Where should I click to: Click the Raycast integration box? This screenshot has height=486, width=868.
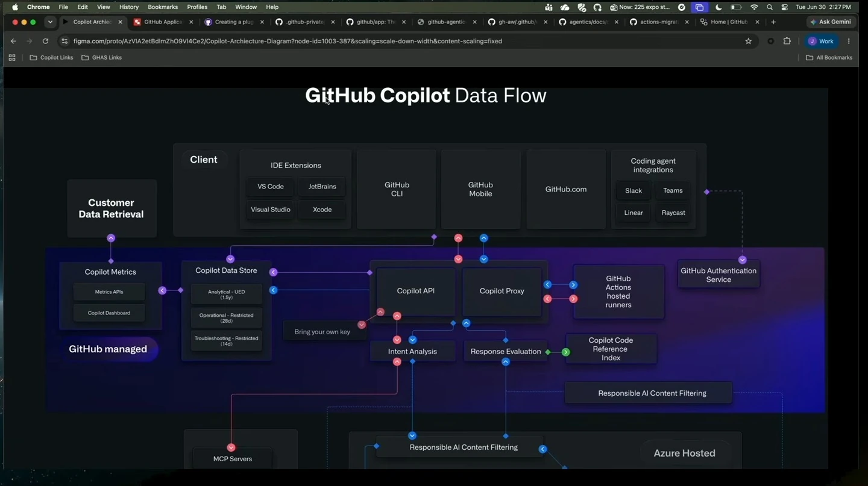[x=673, y=213]
